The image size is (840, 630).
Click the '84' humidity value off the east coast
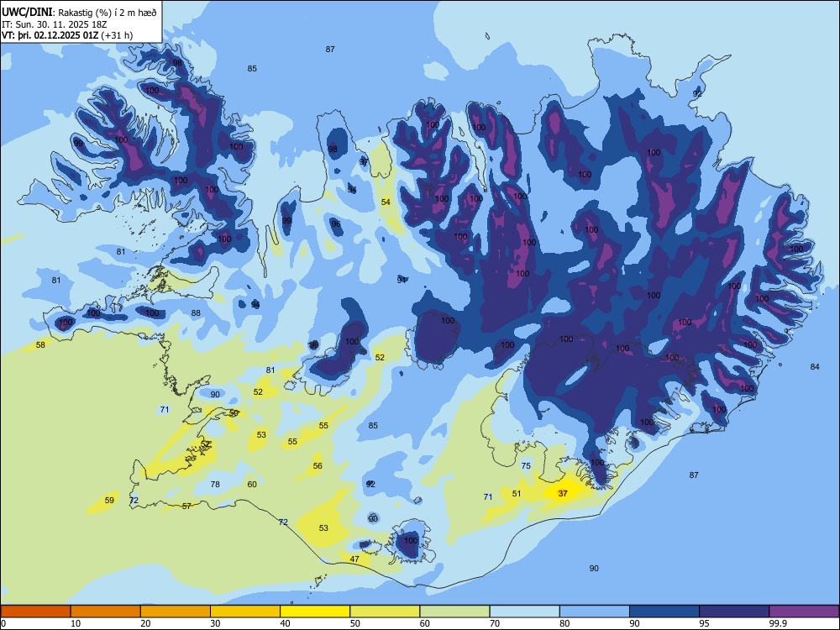pyautogui.click(x=815, y=366)
